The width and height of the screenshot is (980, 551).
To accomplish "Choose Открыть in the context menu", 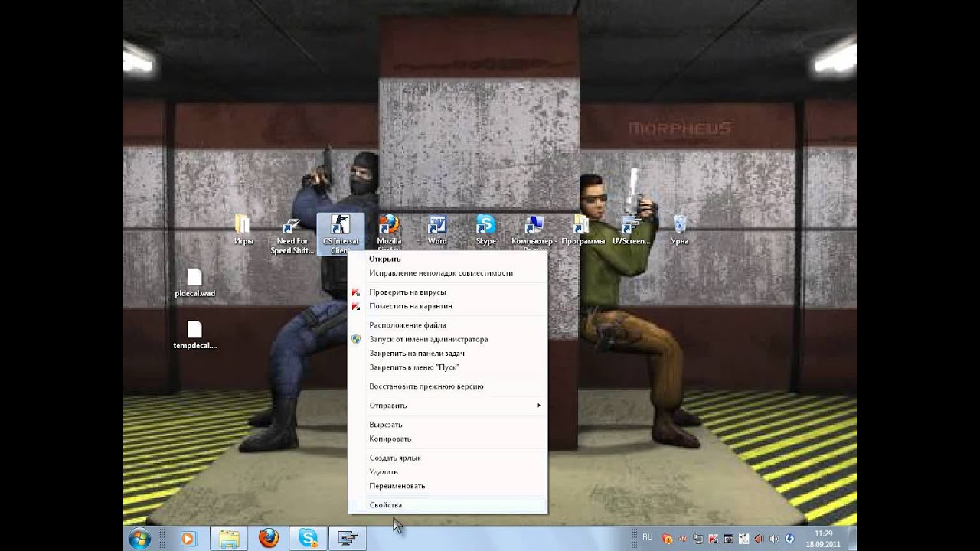I will [447, 259].
